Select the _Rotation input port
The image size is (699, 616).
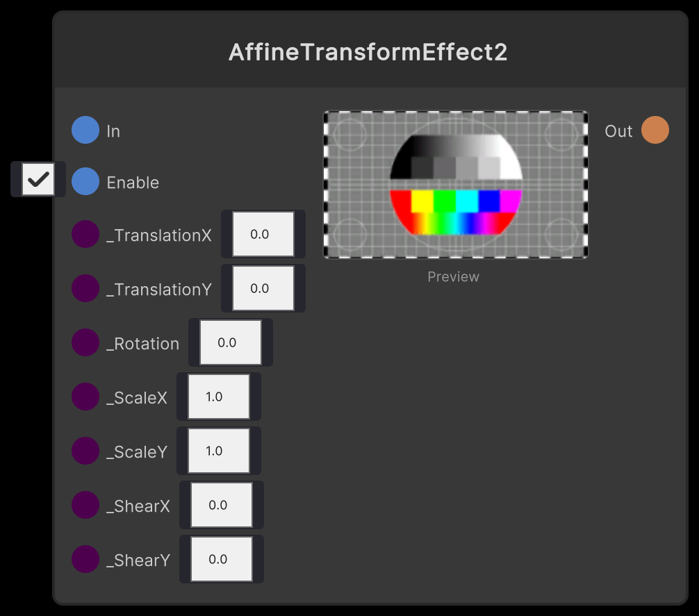(85, 342)
